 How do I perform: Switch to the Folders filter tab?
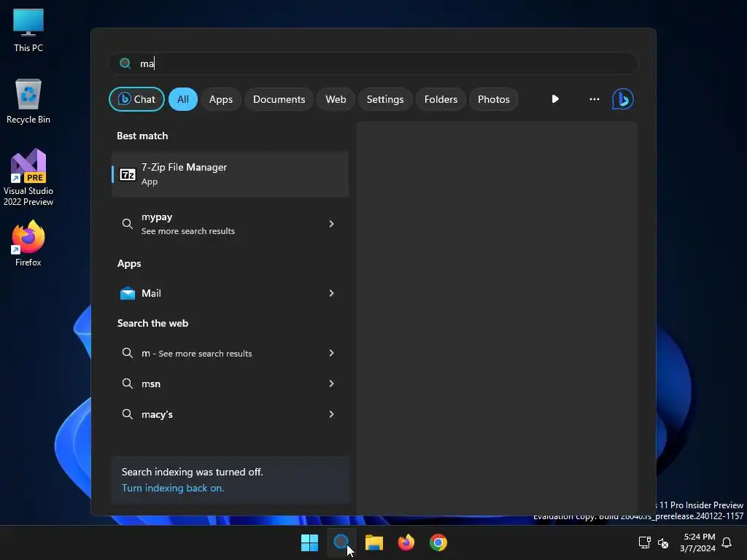pos(441,99)
